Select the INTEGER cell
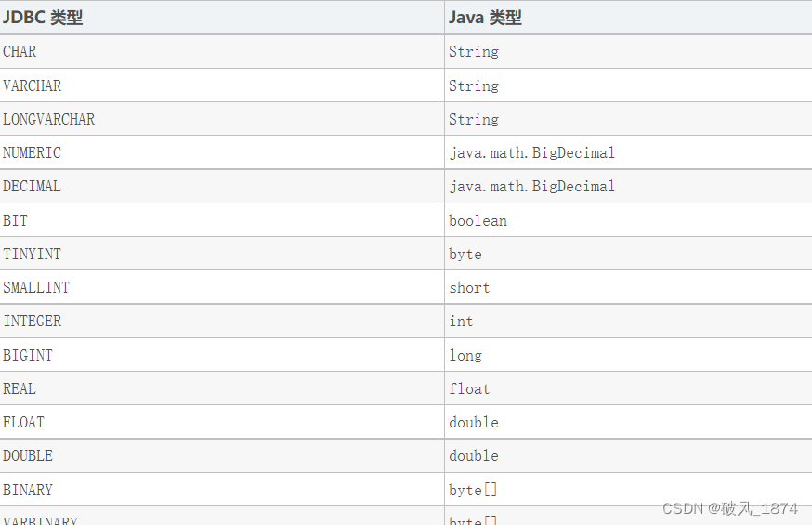Viewport: 812px width, 525px height. point(222,321)
